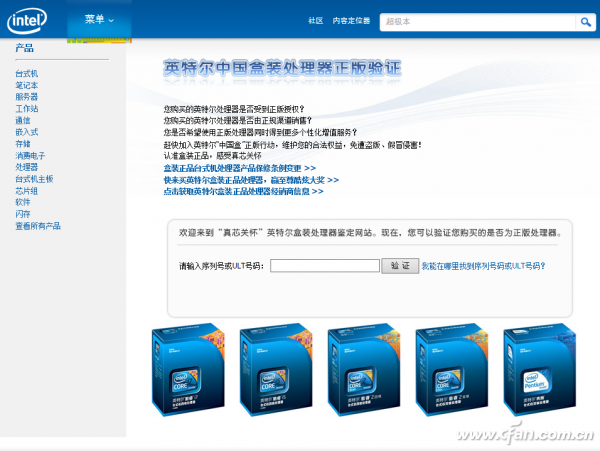Click the fourth Core 2 processor box
600x451 pixels.
tap(452, 370)
